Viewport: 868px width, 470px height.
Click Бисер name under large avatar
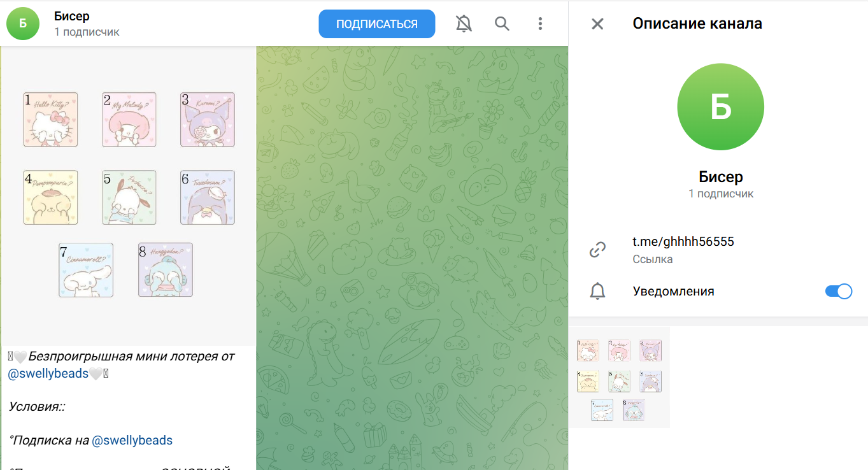coord(721,177)
